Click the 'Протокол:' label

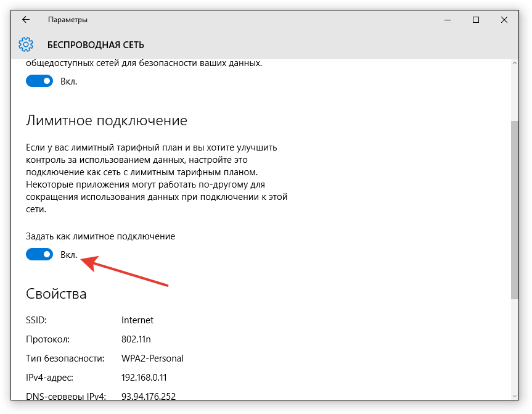click(47, 339)
